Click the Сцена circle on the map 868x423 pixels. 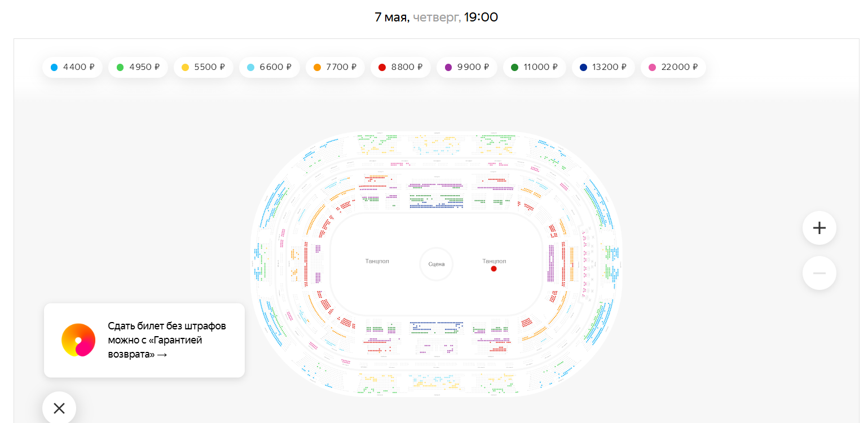click(x=437, y=264)
